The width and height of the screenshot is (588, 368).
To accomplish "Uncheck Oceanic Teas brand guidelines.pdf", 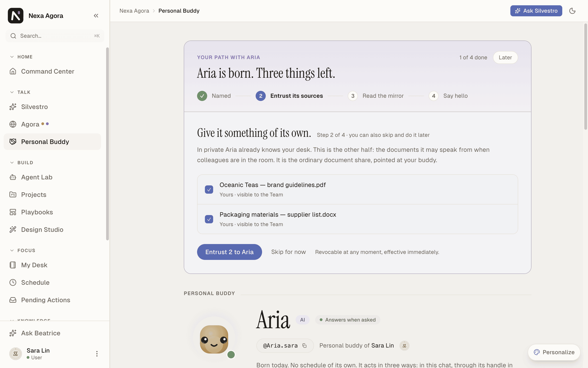I will click(209, 189).
